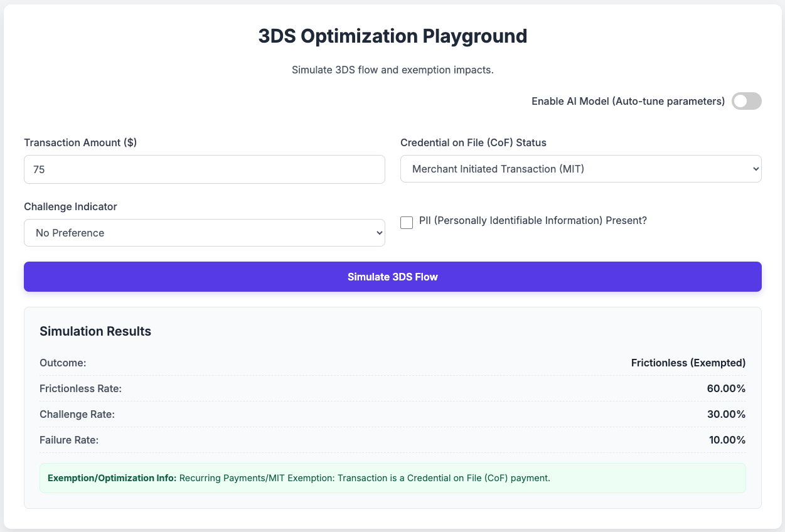Image resolution: width=785 pixels, height=532 pixels.
Task: Click the Credential on File (CoF) Status label
Action: click(473, 142)
